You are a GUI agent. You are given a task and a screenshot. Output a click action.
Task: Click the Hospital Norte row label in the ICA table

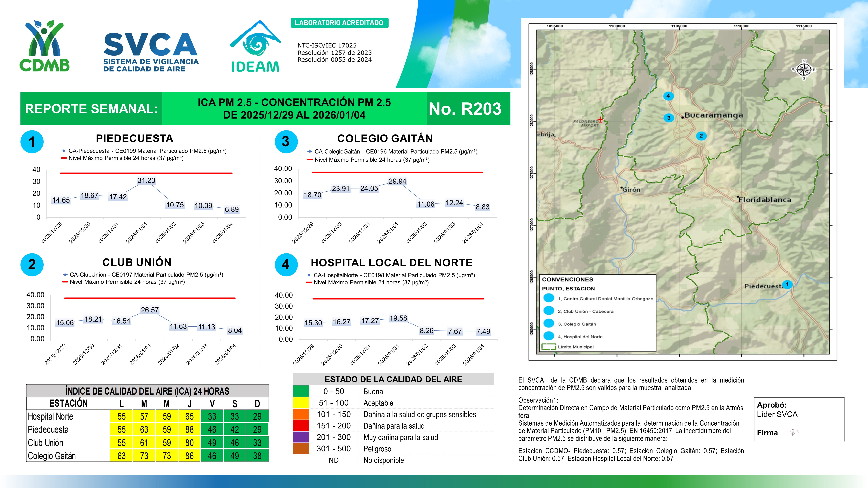(51, 417)
